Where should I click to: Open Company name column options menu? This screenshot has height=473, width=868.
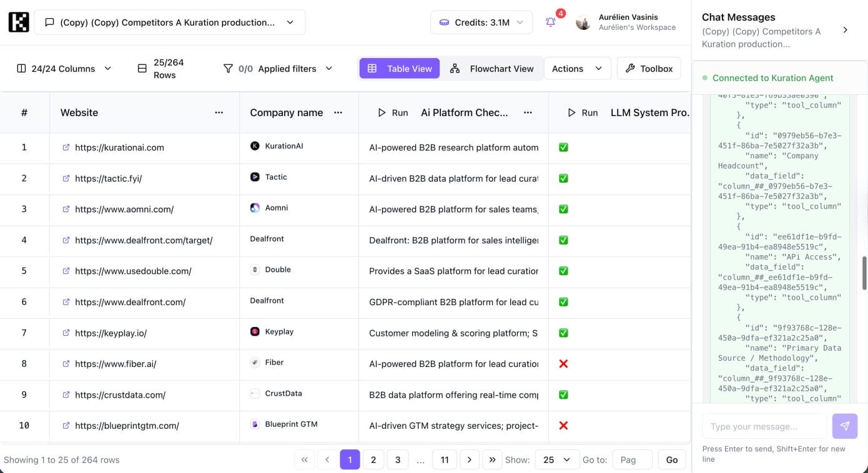(x=338, y=113)
